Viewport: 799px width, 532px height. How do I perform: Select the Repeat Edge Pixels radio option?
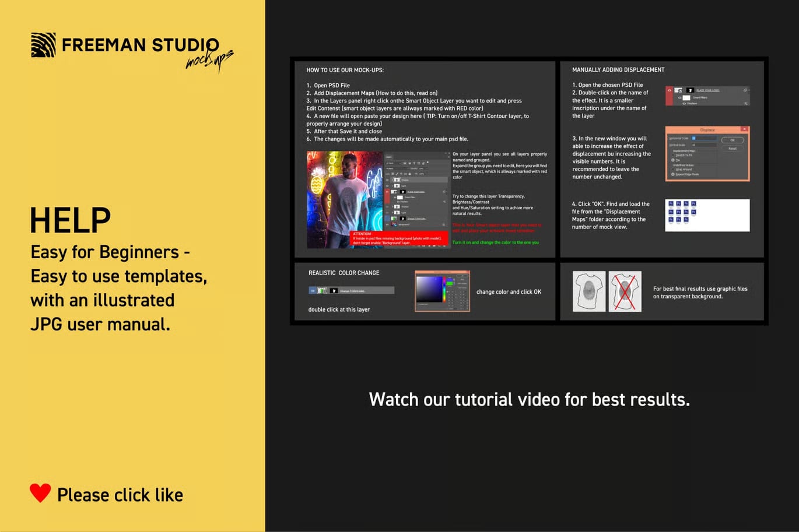(x=673, y=174)
